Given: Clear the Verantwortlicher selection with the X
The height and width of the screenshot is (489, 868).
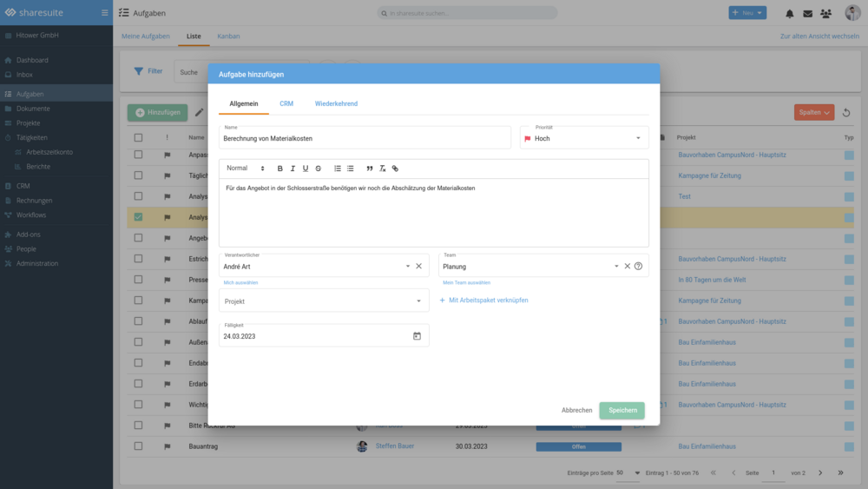Looking at the screenshot, I should pyautogui.click(x=418, y=266).
